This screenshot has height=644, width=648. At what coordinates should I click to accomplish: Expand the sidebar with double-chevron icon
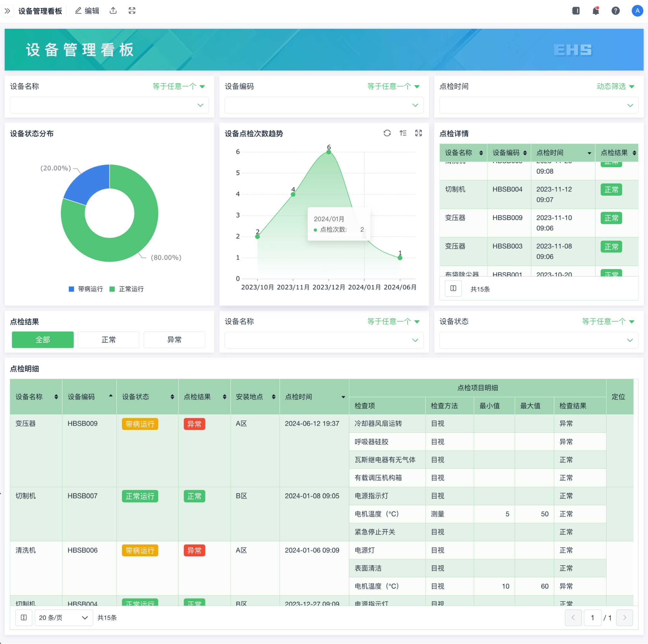tap(7, 11)
